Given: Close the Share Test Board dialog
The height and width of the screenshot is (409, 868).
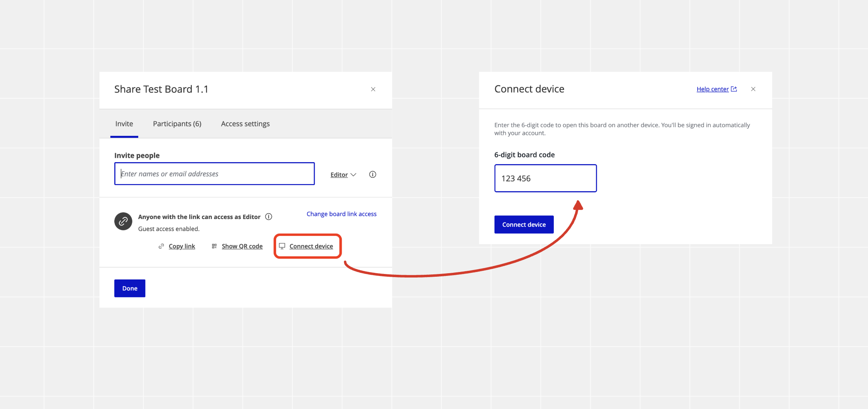Looking at the screenshot, I should click(x=373, y=89).
